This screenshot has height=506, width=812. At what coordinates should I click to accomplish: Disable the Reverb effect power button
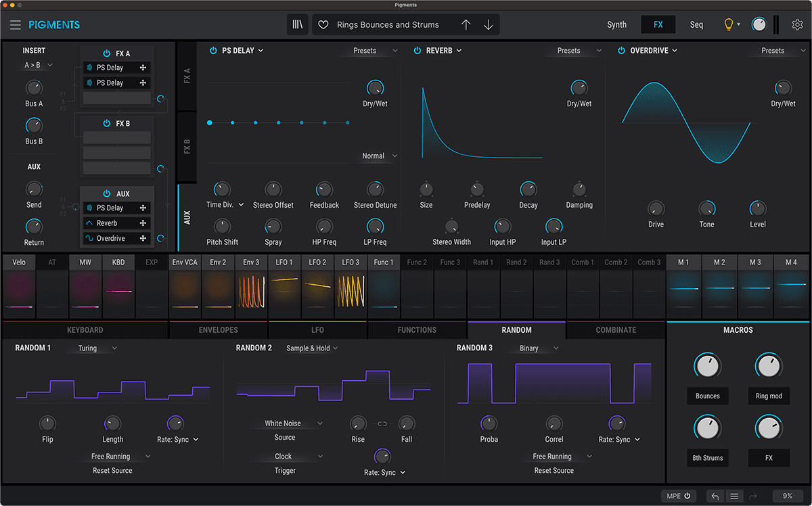pyautogui.click(x=418, y=51)
